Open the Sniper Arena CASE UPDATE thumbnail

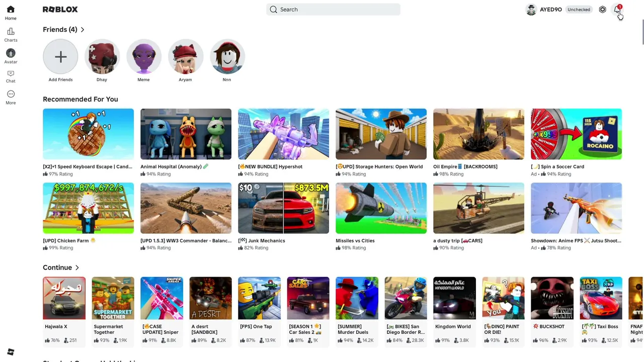coord(162,298)
